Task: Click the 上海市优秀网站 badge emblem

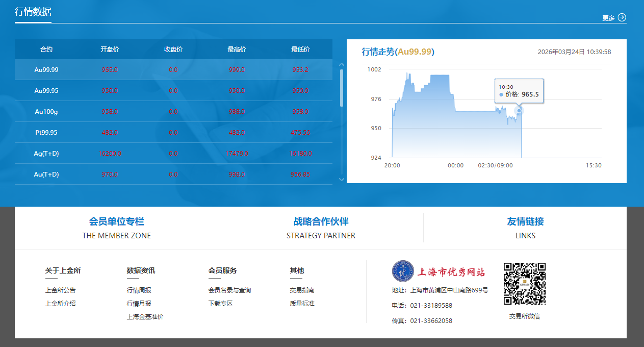Action: point(403,271)
